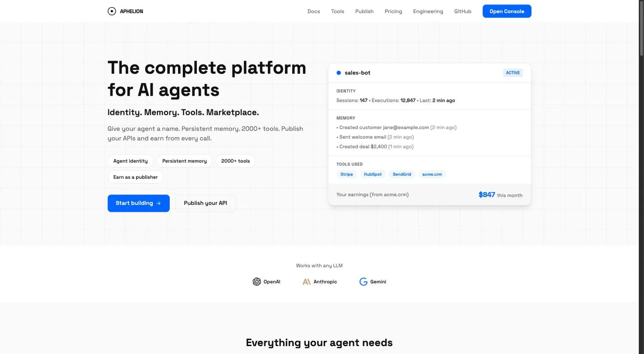Click the Stripe tool tag
644x354 pixels.
click(346, 174)
